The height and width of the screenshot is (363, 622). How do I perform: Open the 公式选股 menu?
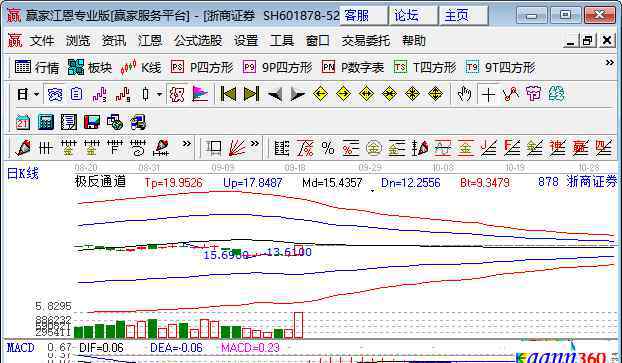click(x=198, y=40)
